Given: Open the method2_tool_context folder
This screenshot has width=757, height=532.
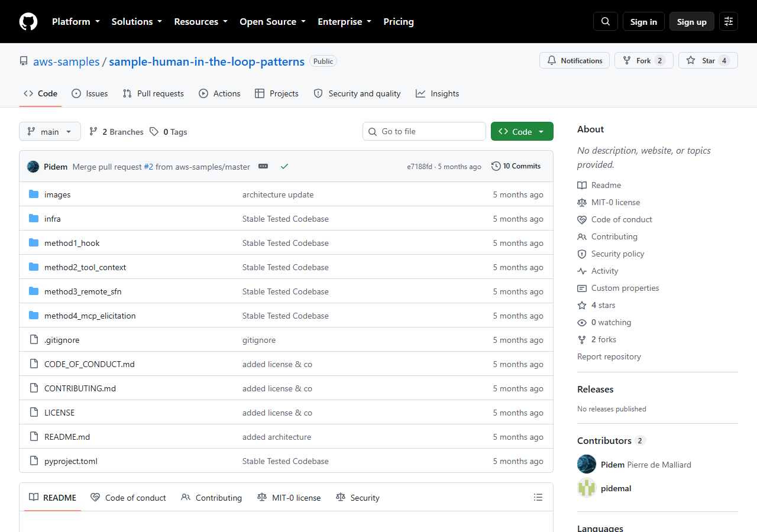Looking at the screenshot, I should pos(85,267).
